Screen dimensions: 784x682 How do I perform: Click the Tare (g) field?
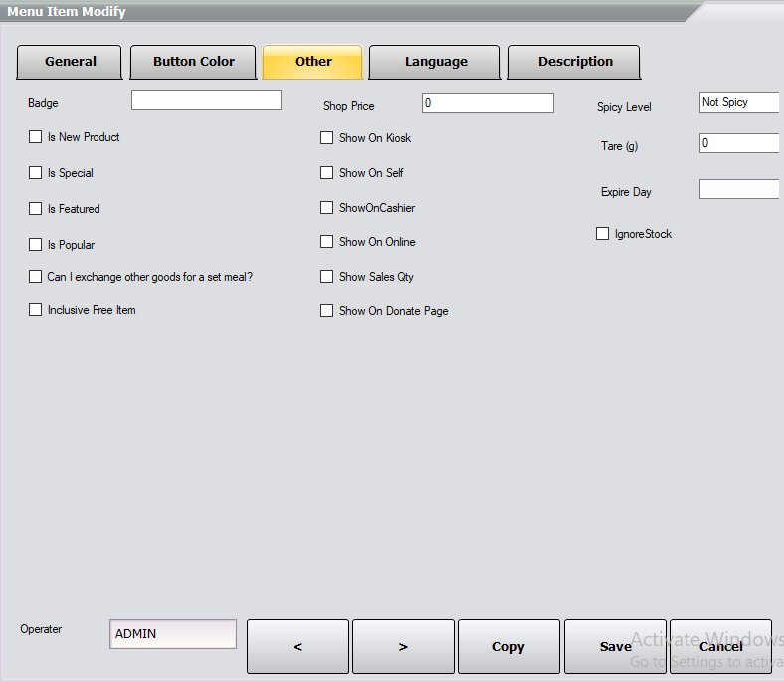pos(740,143)
